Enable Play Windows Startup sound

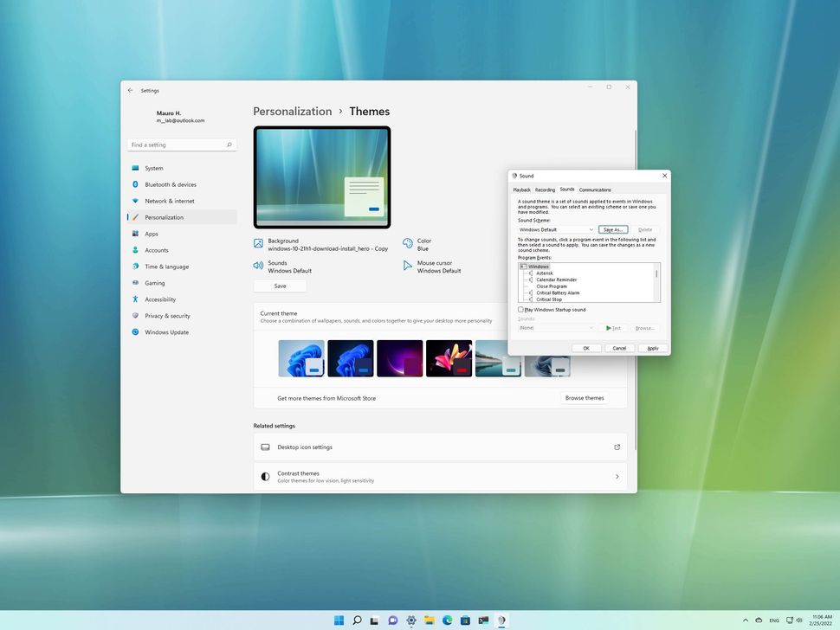point(520,310)
